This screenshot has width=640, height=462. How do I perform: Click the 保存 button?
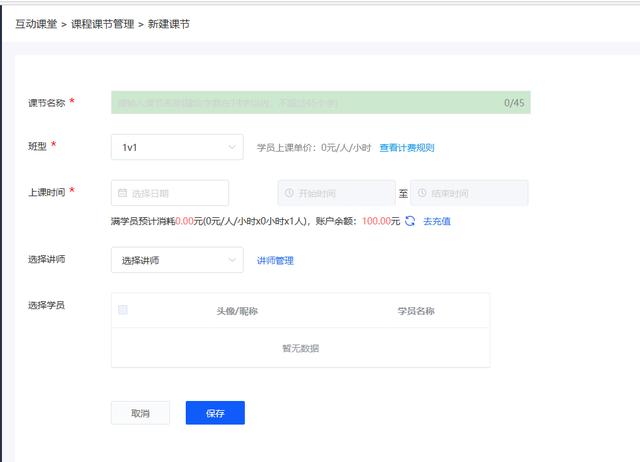pos(215,413)
